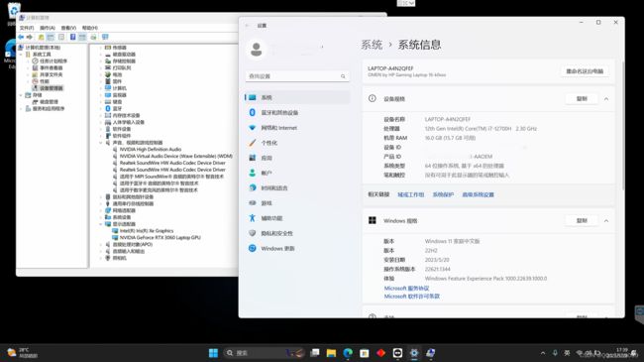Open 个性化 in Settings sidebar
This screenshot has width=644, height=362.
[297, 143]
